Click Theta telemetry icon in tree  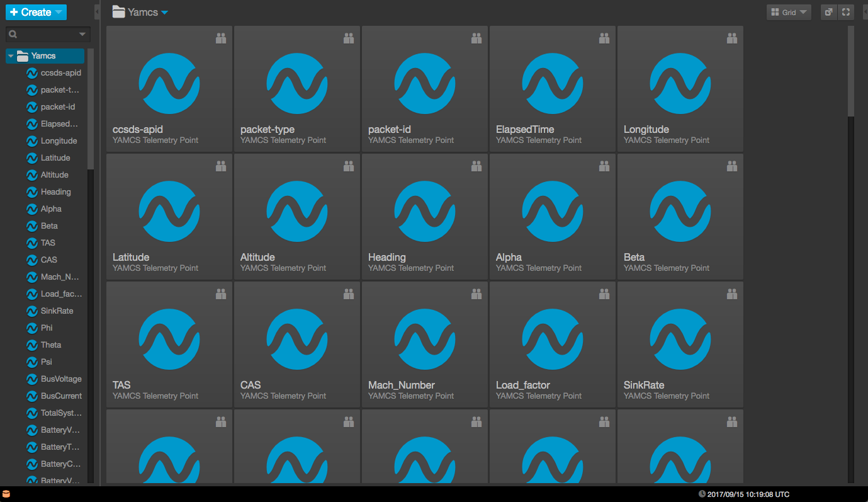click(31, 345)
